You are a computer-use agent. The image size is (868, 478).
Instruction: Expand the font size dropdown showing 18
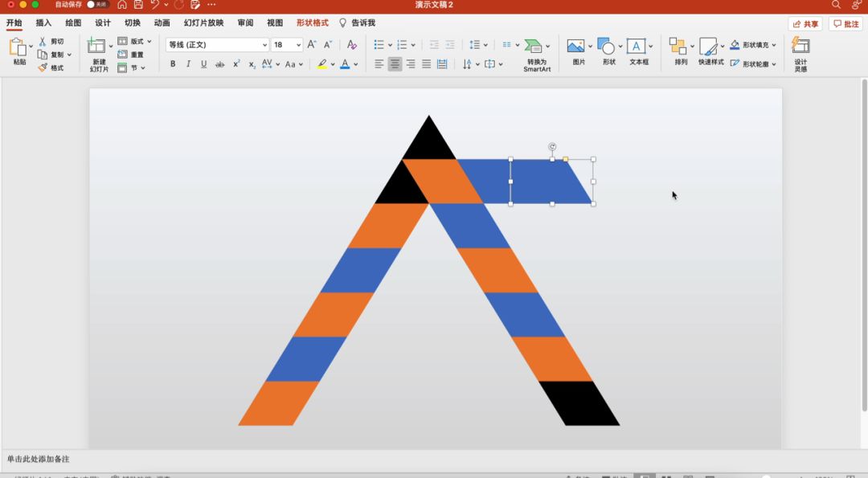click(299, 45)
